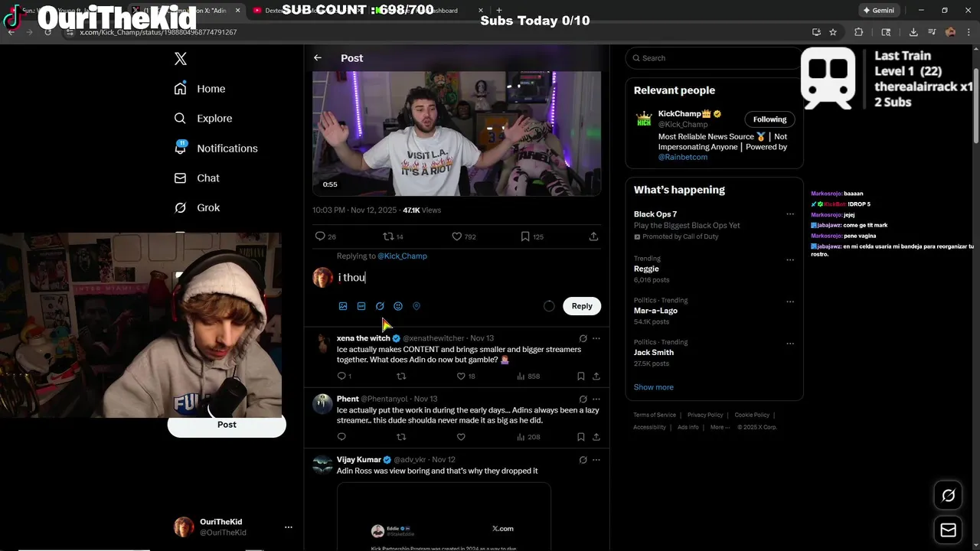Open the embedded Eddie post in Vijay's reply

(x=444, y=517)
